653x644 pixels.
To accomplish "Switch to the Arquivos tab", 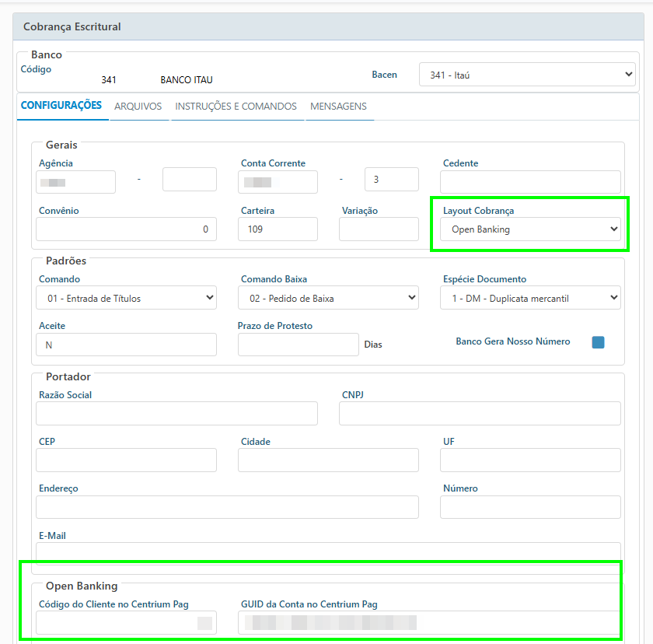I will [138, 107].
